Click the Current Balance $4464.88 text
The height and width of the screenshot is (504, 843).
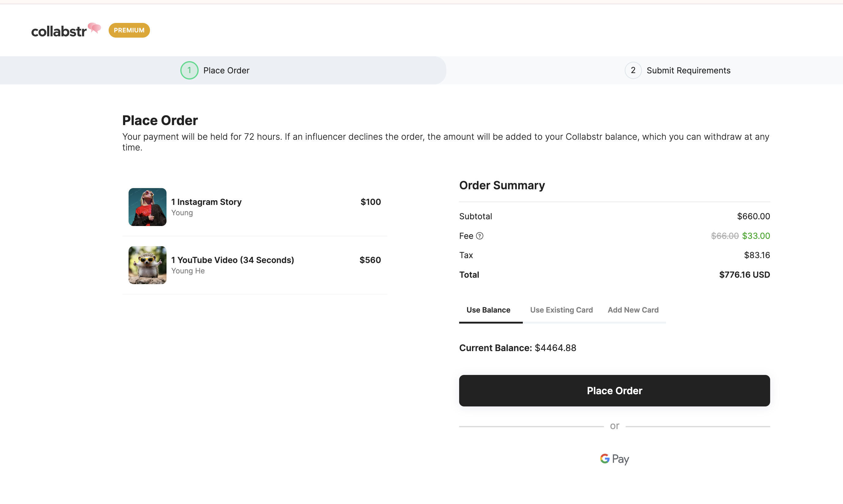tap(518, 348)
